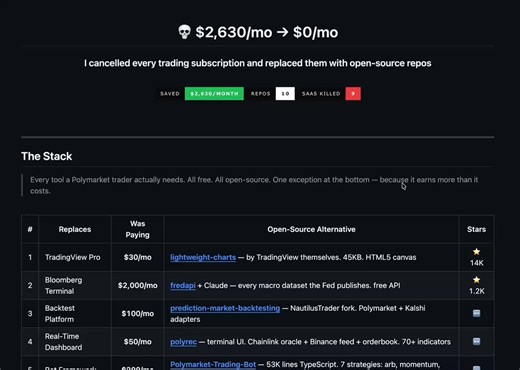
Task: Click the '1.2K' stars value
Action: click(x=477, y=291)
